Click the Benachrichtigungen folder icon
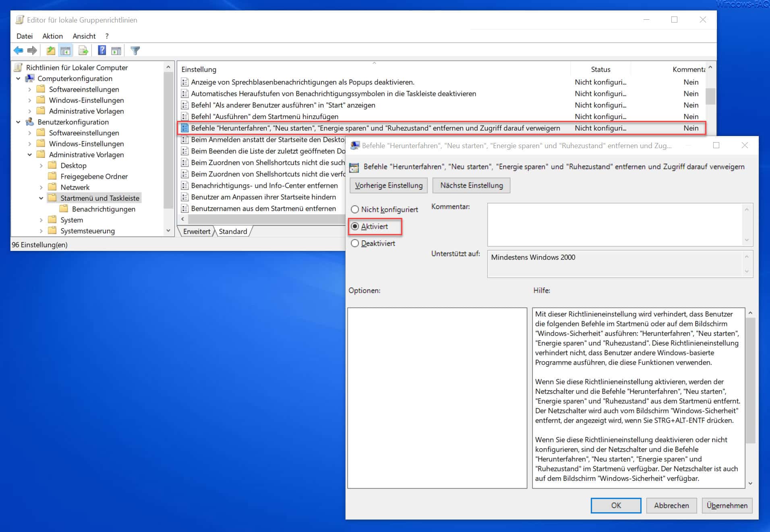 point(64,209)
